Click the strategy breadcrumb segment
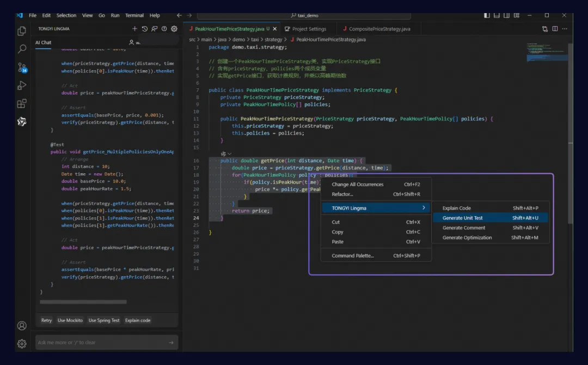The height and width of the screenshot is (365, 588). [273, 39]
